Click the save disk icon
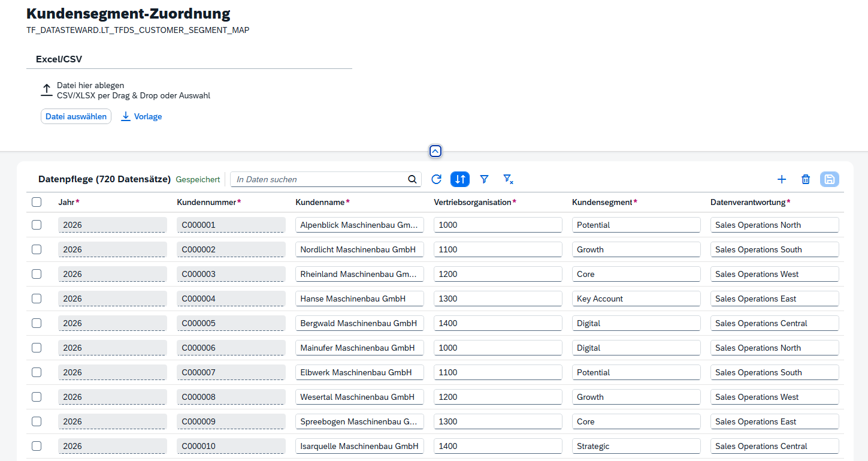868x461 pixels. coord(830,179)
